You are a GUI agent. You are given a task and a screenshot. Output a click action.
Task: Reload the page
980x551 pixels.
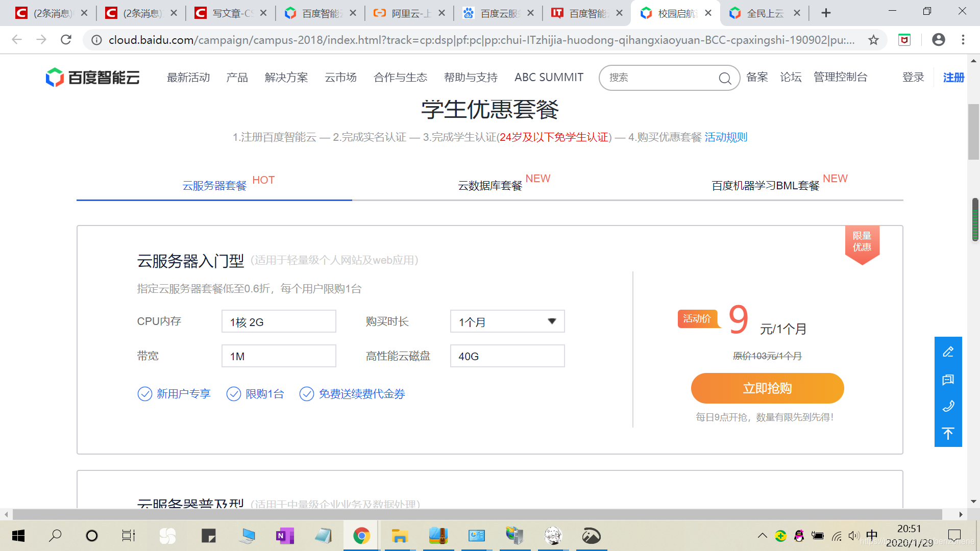66,40
